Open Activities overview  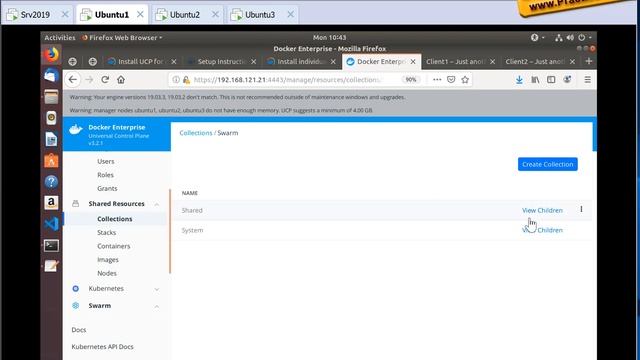coord(60,38)
